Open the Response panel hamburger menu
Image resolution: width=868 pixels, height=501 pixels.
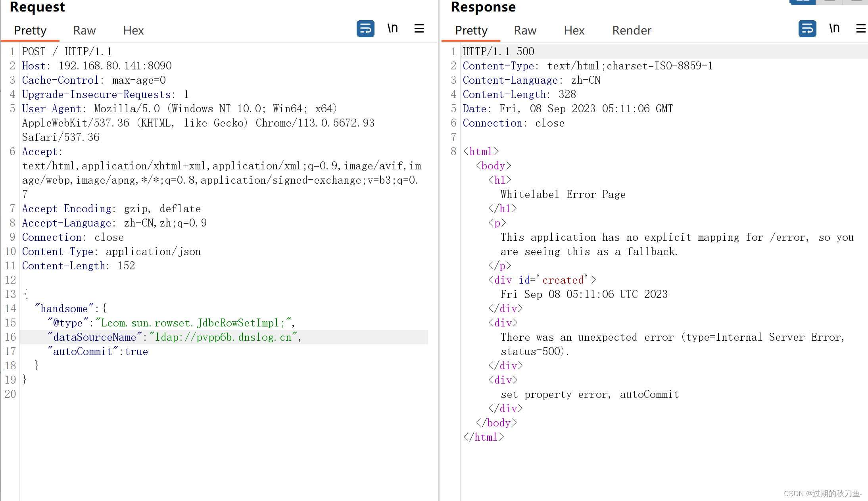tap(861, 29)
